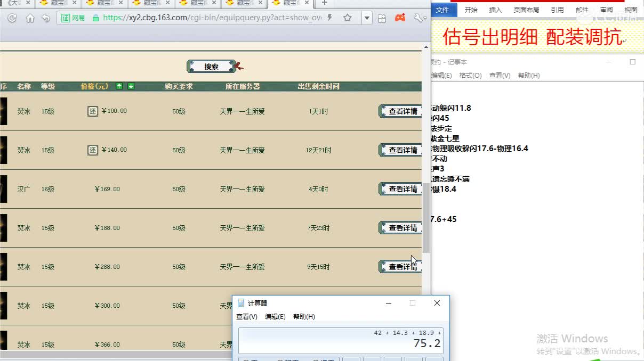Open the 引用 ribbon tab in Word
Viewport: 644px width, 361px height.
pos(557,10)
